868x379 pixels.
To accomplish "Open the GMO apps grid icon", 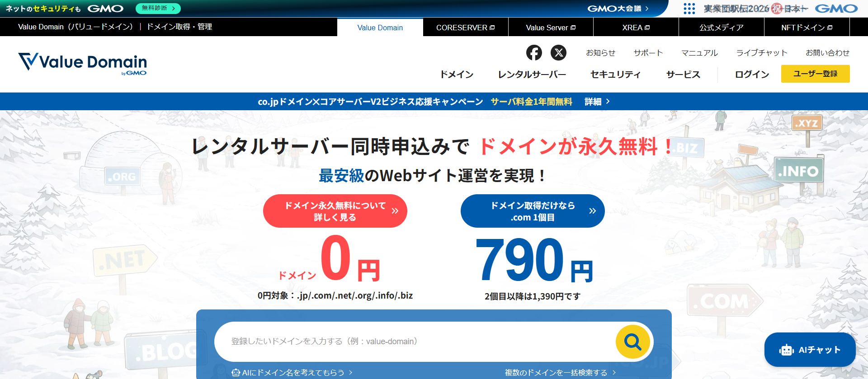I will (x=689, y=9).
